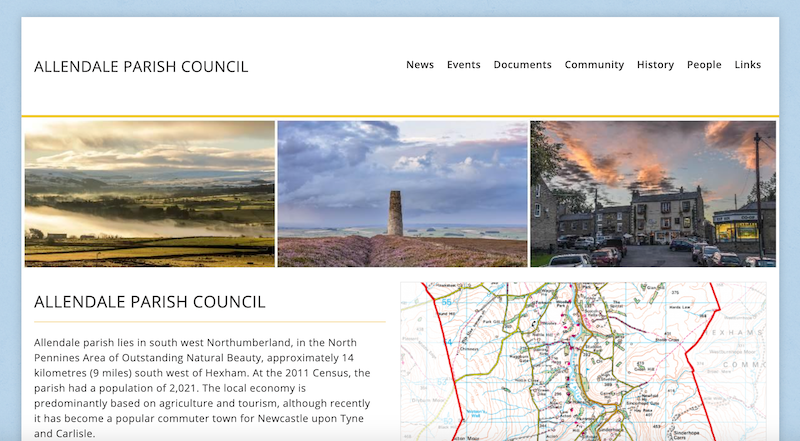Open the Documents section

(x=522, y=65)
